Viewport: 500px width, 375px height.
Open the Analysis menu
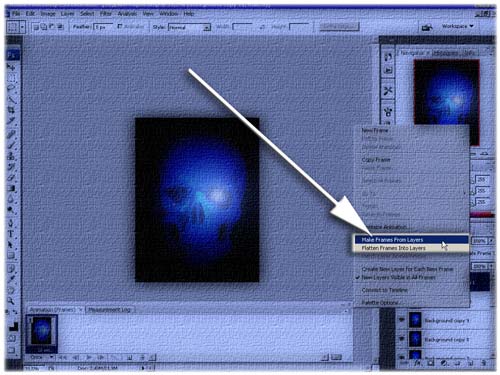127,14
